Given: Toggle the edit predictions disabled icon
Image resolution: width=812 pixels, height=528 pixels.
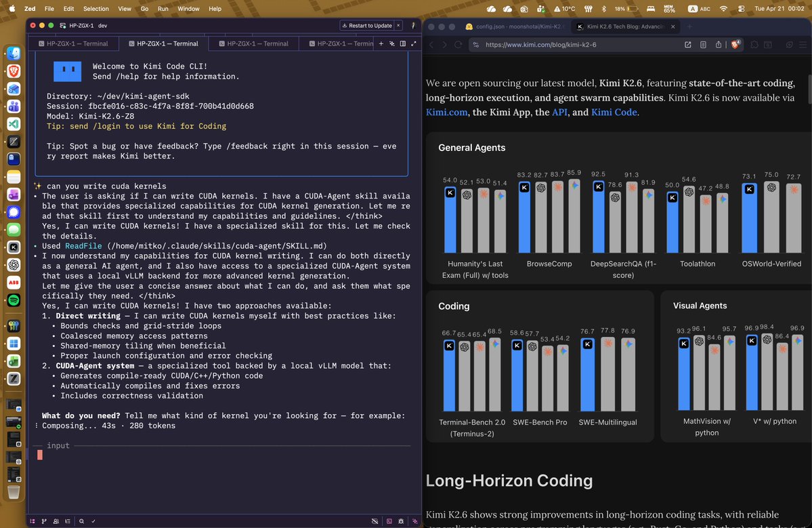Looking at the screenshot, I should click(x=375, y=521).
